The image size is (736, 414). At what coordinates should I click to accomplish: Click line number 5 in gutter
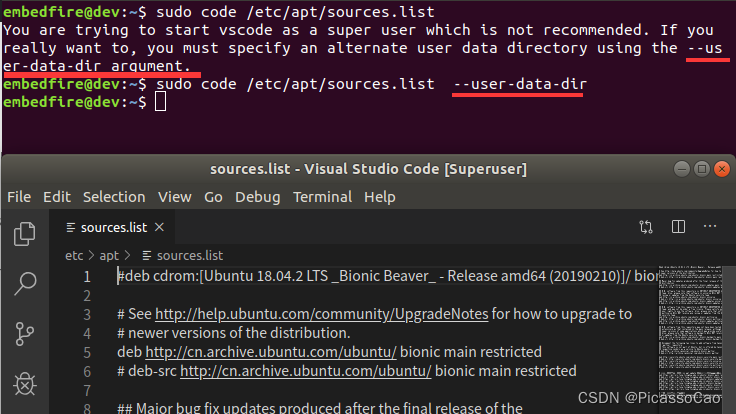click(87, 353)
